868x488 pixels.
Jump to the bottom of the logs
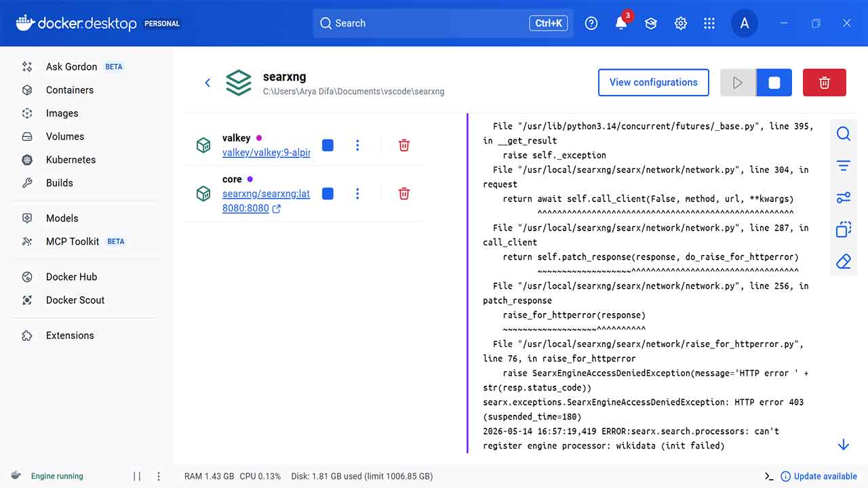coord(844,445)
